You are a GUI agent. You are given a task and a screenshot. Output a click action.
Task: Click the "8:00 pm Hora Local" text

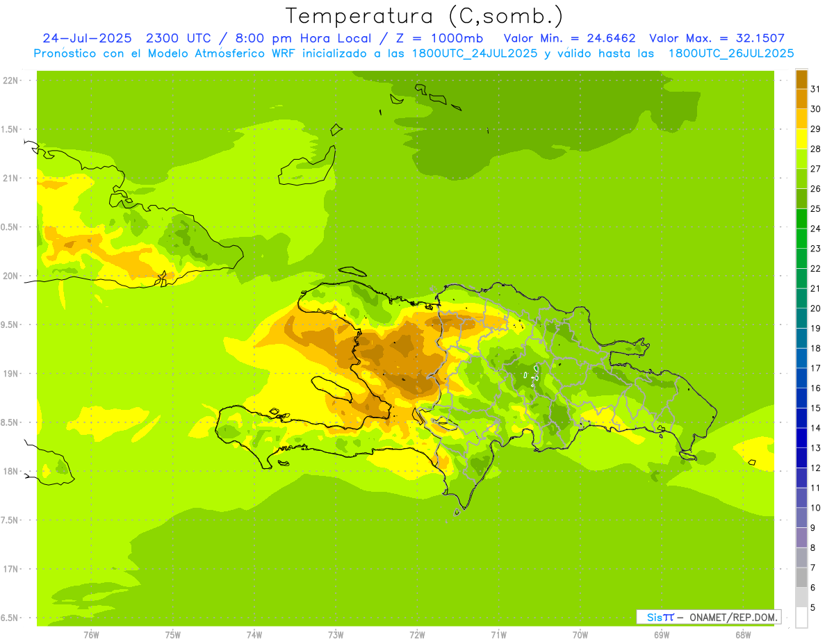click(301, 38)
